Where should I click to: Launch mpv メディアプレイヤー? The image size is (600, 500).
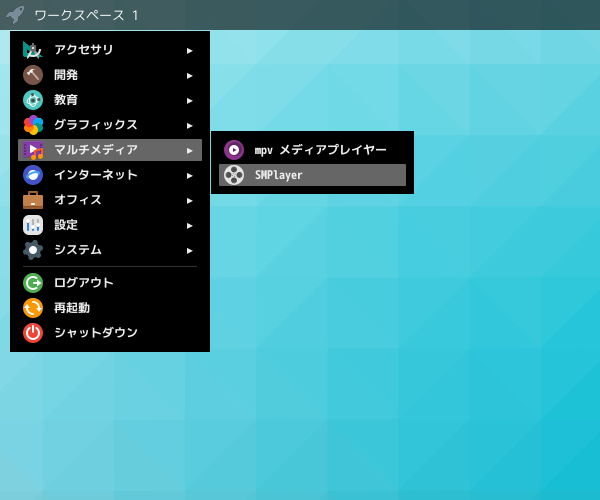pyautogui.click(x=312, y=150)
